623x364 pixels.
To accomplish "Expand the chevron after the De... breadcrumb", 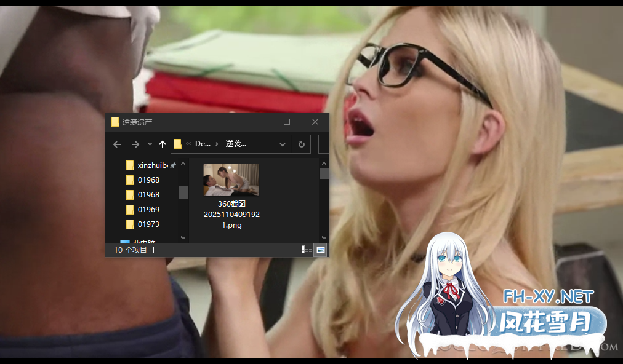I will 217,144.
